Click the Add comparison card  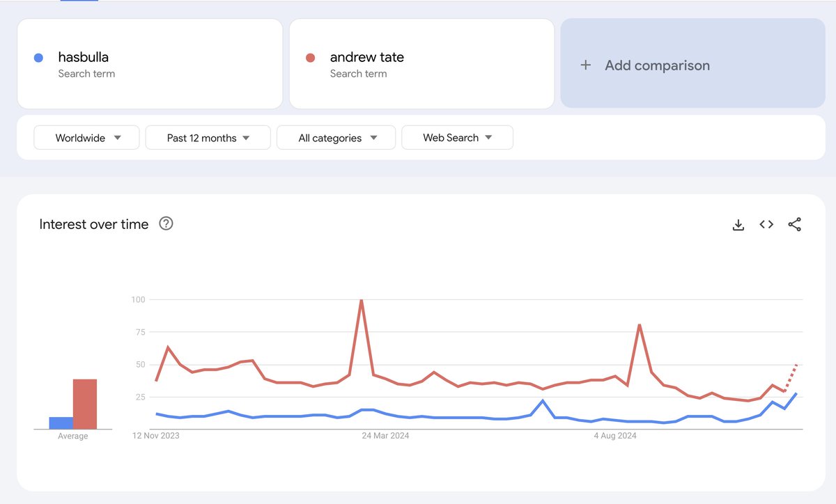692,63
